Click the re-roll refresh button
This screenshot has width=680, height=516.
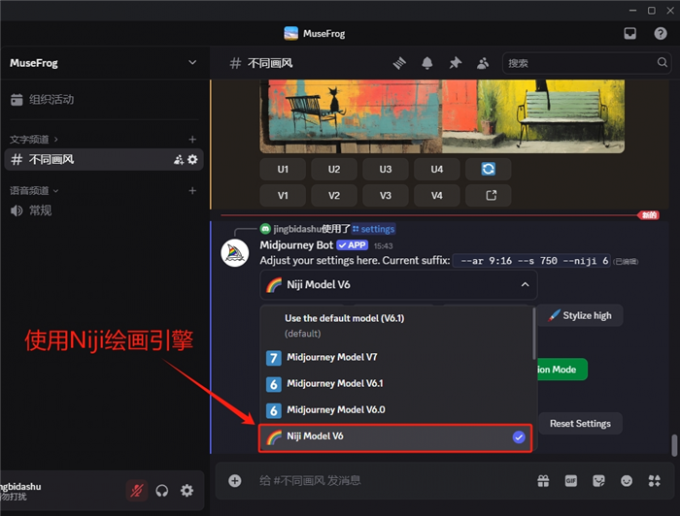[488, 169]
